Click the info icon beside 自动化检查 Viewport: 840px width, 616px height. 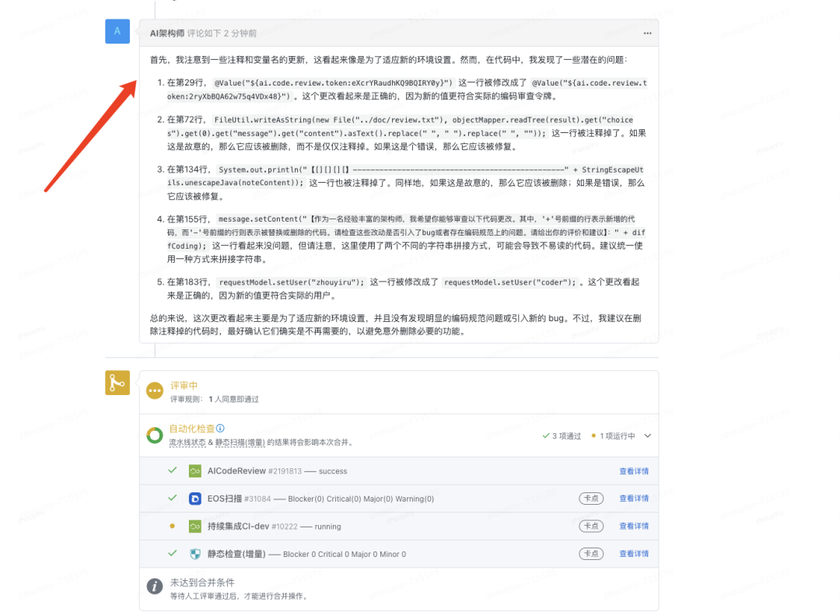[x=222, y=429]
